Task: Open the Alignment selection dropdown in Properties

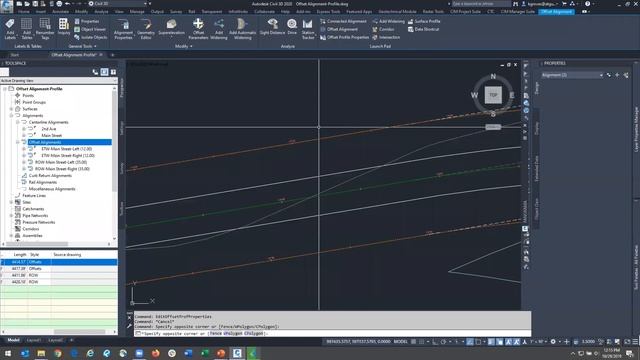Action: pos(572,75)
